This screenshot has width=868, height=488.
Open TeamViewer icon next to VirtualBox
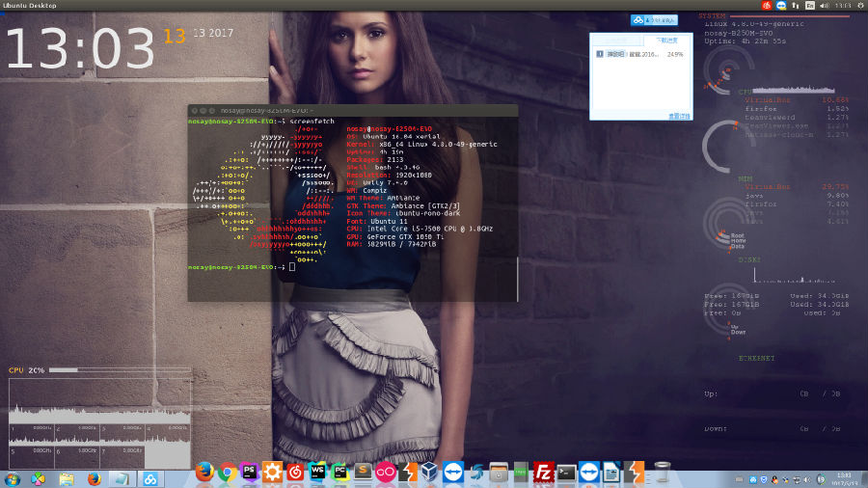coord(453,472)
